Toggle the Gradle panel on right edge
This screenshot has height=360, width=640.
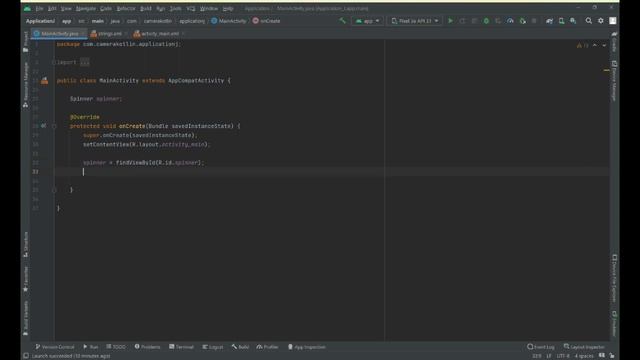click(x=614, y=42)
